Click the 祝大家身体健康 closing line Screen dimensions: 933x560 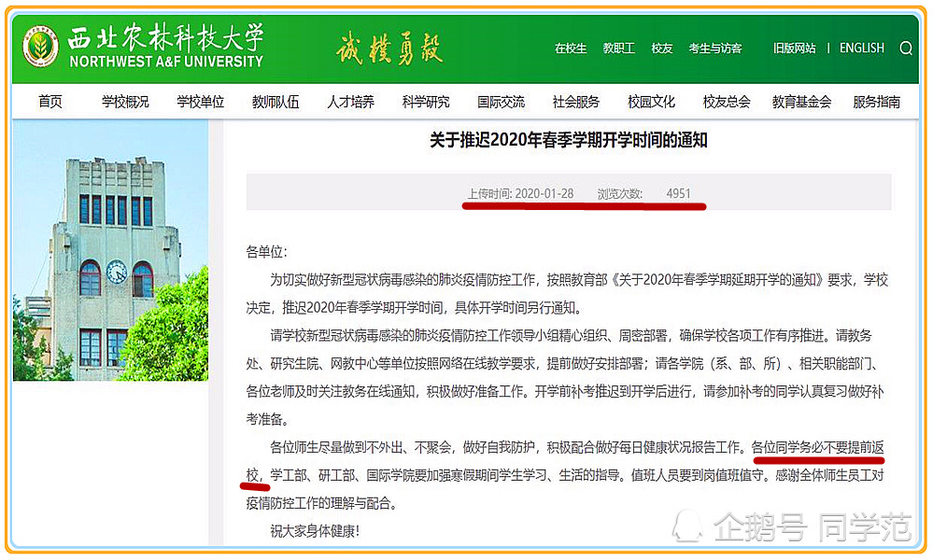click(315, 531)
